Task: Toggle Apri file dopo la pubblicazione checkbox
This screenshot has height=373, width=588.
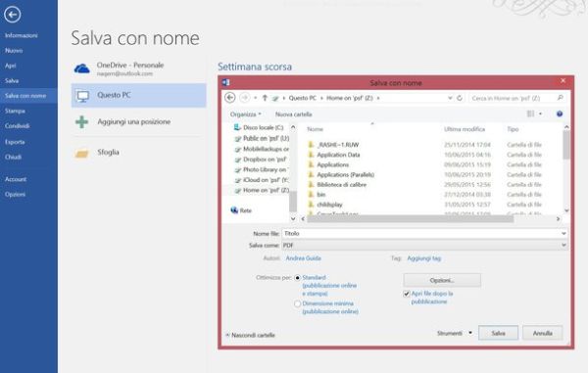Action: click(407, 294)
